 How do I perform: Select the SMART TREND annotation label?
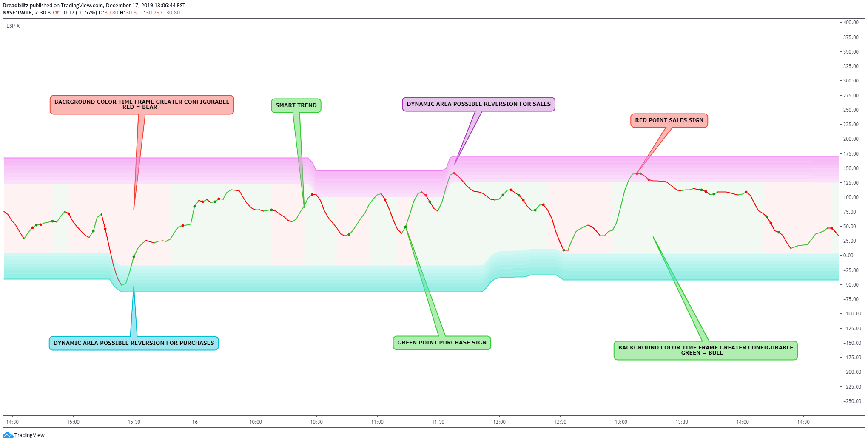point(296,105)
